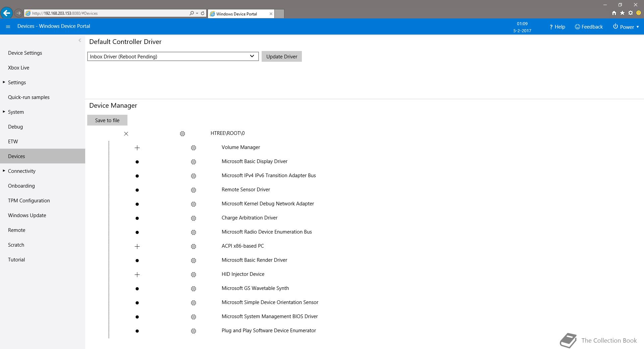
Task: Click the Update Driver button
Action: point(282,56)
